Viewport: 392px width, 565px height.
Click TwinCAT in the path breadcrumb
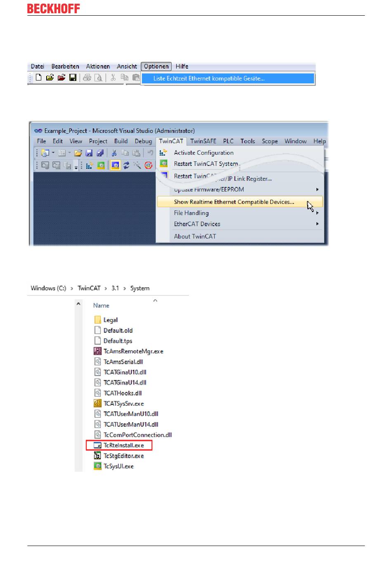tap(89, 288)
